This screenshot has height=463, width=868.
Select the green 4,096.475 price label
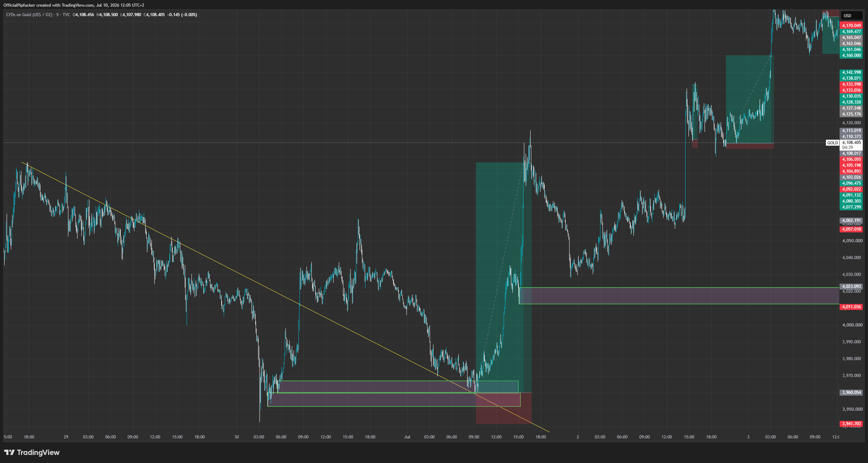tap(851, 183)
